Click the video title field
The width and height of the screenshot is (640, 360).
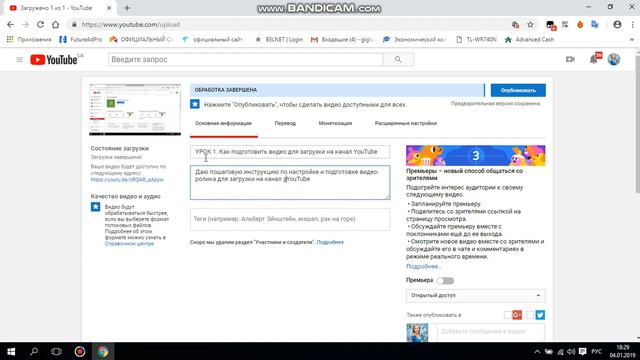click(290, 152)
